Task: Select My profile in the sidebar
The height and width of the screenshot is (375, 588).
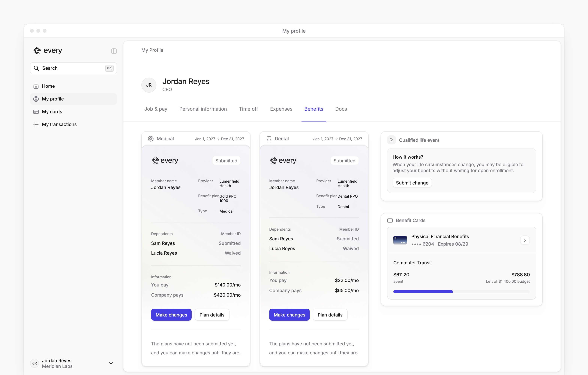Action: point(73,99)
